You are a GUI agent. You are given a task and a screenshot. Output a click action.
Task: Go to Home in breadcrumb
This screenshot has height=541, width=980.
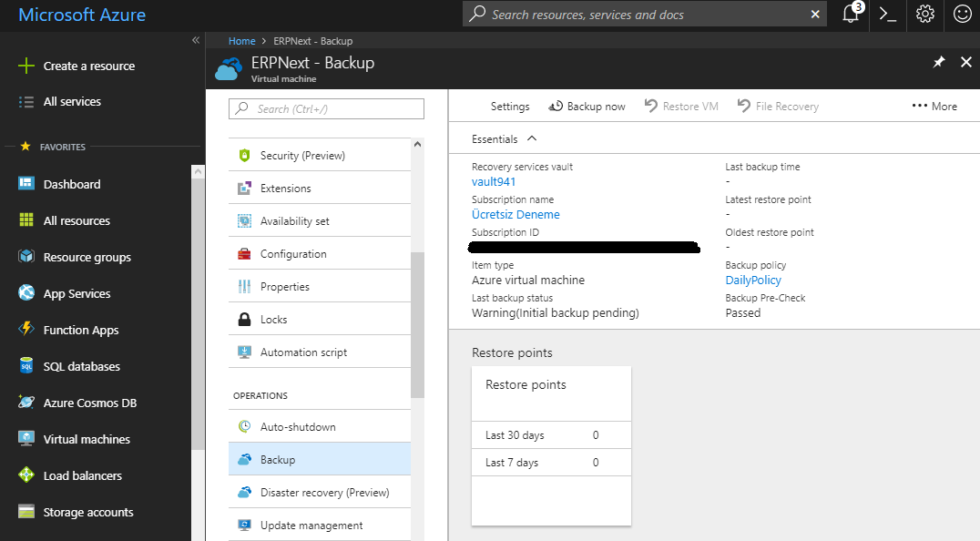pos(241,41)
